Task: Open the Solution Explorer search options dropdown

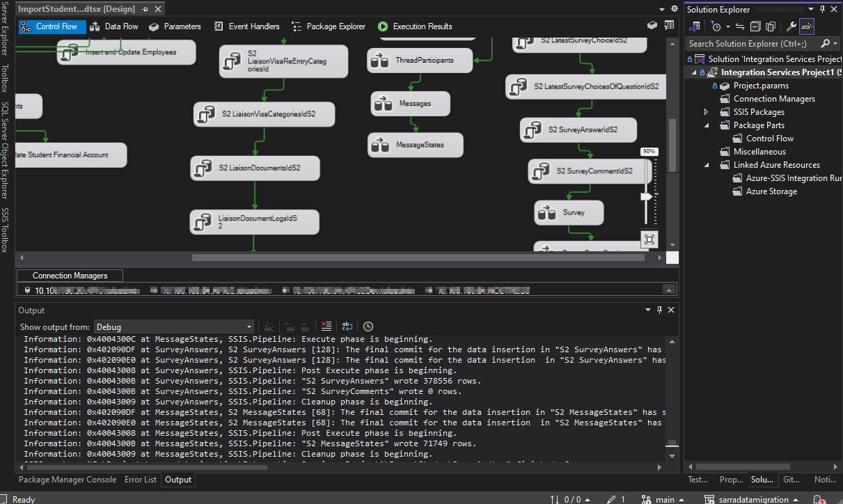Action: click(x=837, y=43)
